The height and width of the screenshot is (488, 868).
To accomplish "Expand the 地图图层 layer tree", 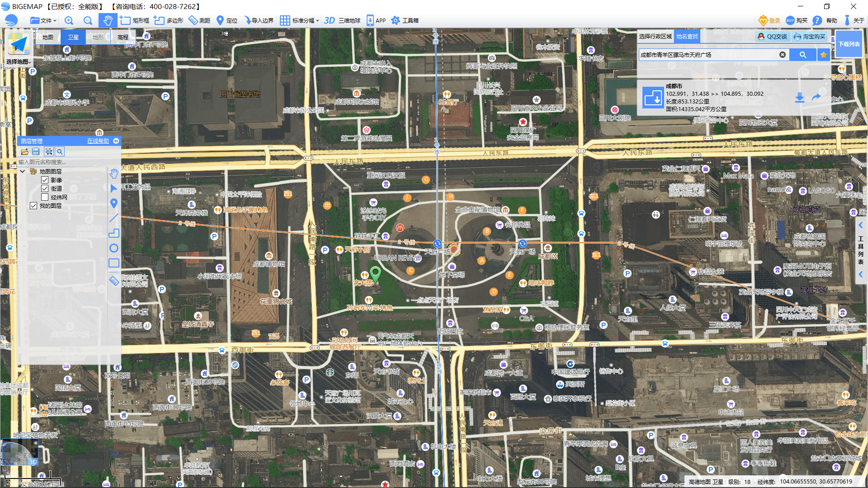I will point(21,171).
